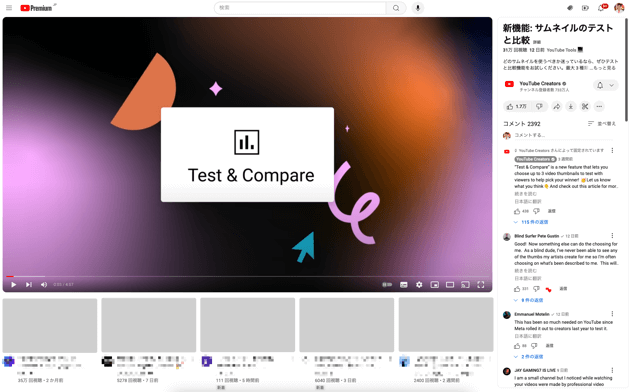
Task: Expand the 115 replies thread
Action: (531, 222)
